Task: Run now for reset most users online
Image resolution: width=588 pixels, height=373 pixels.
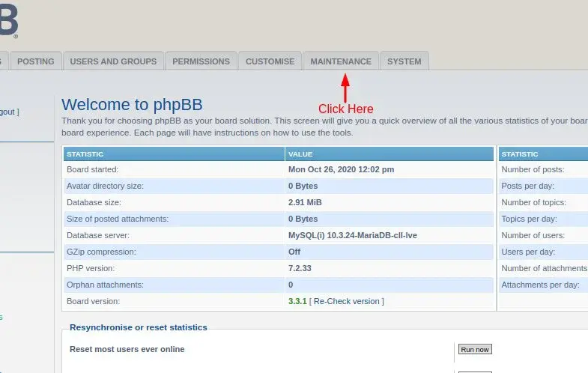Action: (475, 349)
